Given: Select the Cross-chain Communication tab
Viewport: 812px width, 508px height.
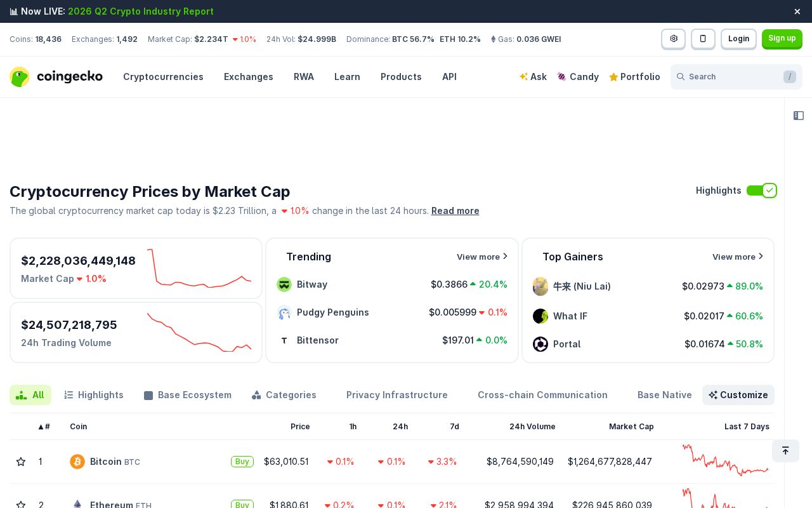Looking at the screenshot, I should tap(542, 395).
